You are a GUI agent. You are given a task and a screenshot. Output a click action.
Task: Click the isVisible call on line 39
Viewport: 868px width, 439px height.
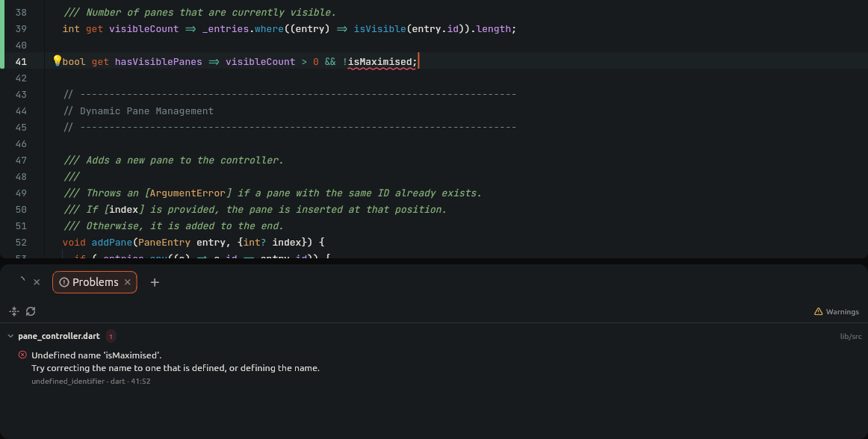379,29
